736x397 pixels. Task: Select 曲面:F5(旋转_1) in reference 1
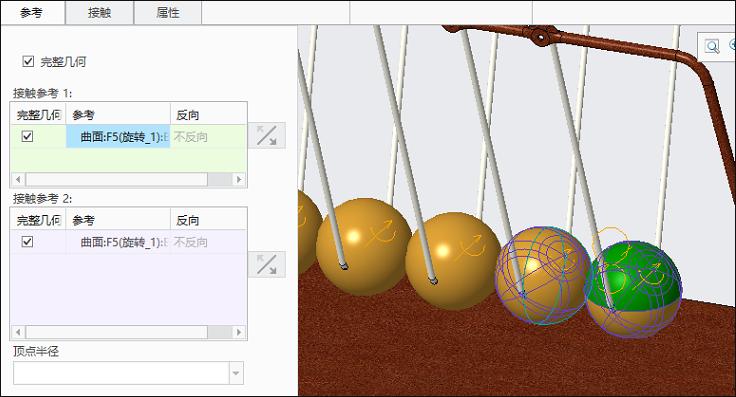(x=118, y=137)
